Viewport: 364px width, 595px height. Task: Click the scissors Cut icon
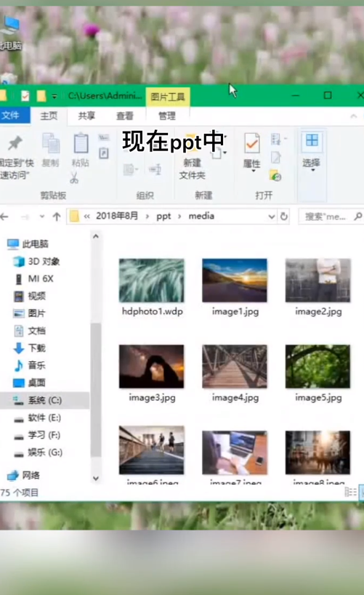click(74, 178)
